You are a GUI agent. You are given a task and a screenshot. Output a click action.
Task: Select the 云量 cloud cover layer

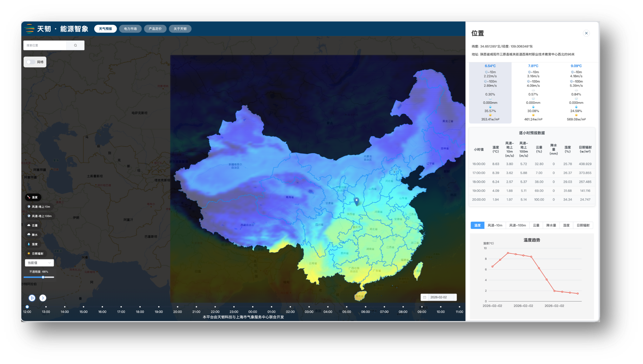(33, 225)
